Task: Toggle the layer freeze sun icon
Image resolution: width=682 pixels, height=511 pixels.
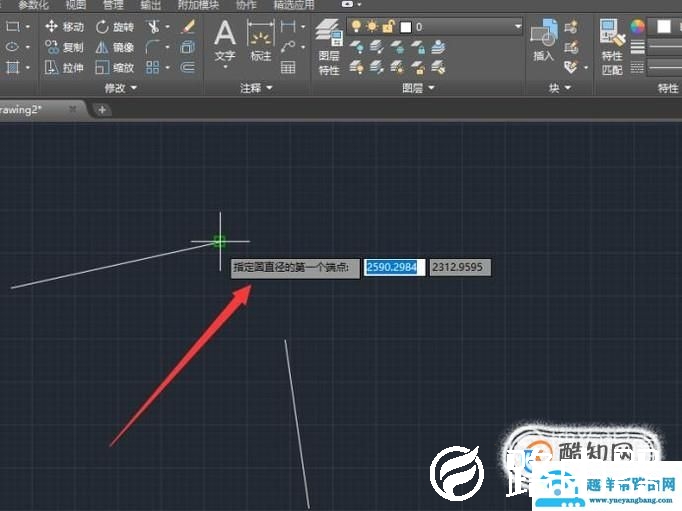Action: coord(371,26)
